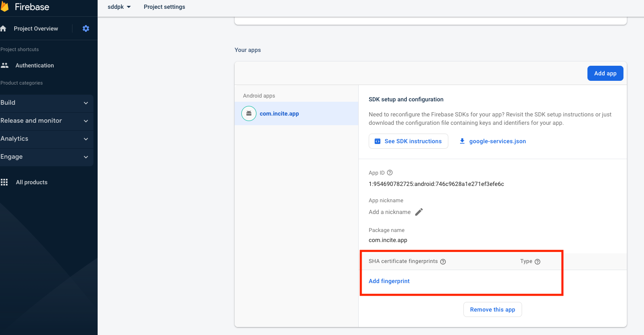This screenshot has height=335, width=644.
Task: Open project settings gear icon
Action: tap(86, 28)
